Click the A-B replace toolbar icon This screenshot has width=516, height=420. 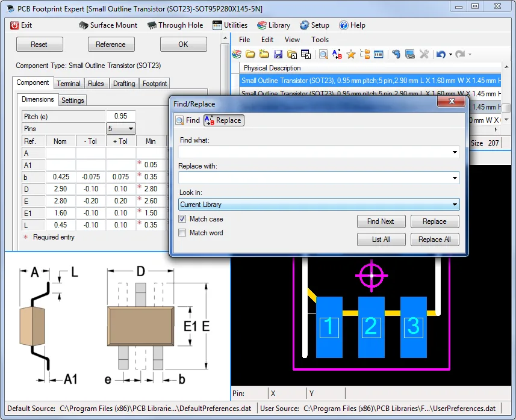tap(337, 54)
